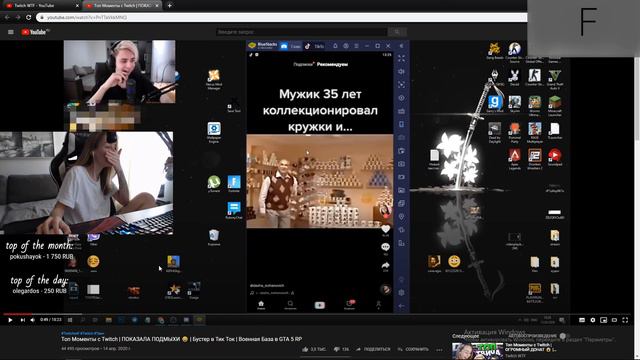Open Gang Beasts desktop icon
This screenshot has height=360, width=640.
tap(495, 51)
